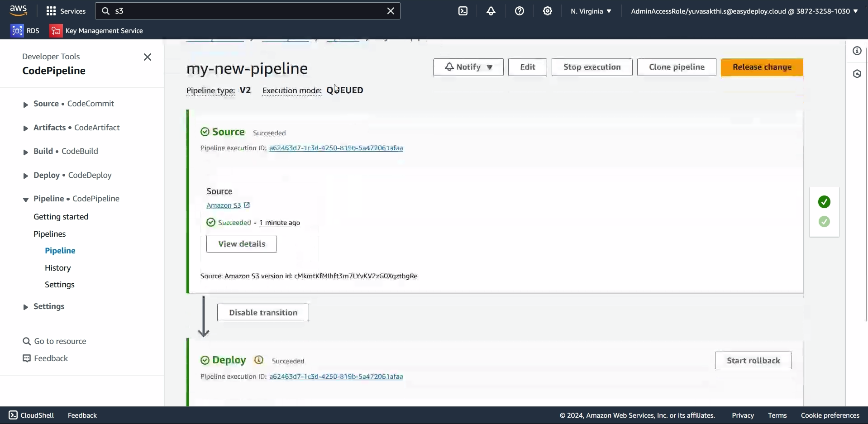Open the RDS shortcut
Image resolution: width=868 pixels, height=424 pixels.
[25, 30]
